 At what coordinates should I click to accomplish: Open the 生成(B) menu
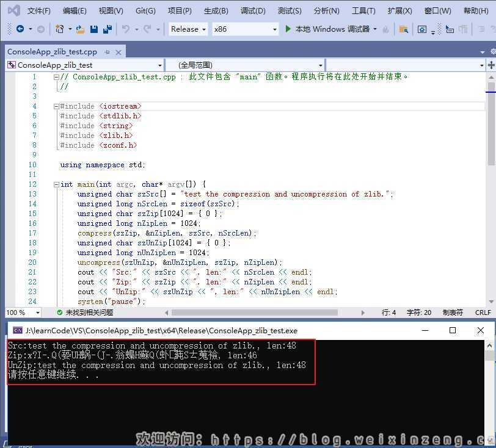coord(216,11)
